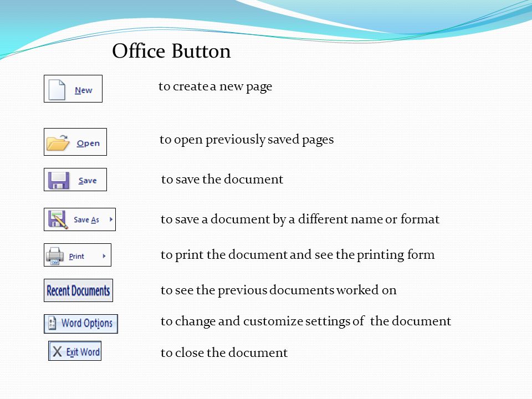Viewport: 532px width, 399px height.
Task: Choose the Print menu label
Action: point(76,257)
